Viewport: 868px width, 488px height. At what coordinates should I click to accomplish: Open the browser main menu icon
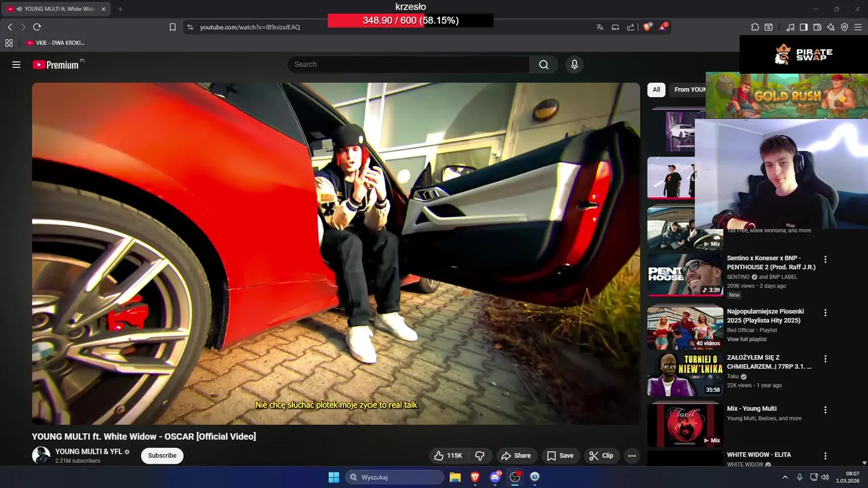pyautogui.click(x=859, y=27)
